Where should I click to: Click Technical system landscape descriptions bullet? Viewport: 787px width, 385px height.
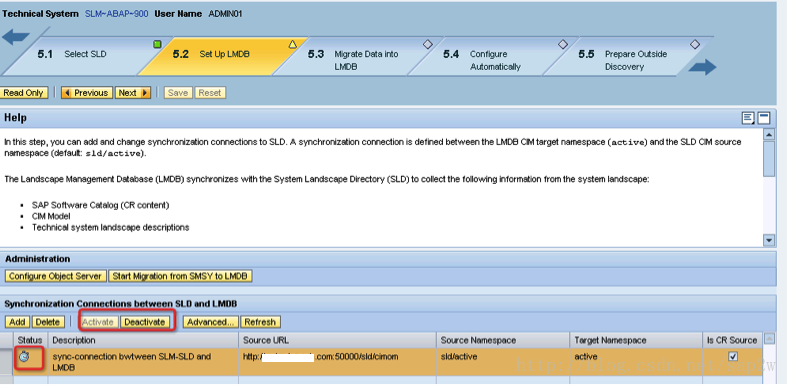click(x=110, y=227)
